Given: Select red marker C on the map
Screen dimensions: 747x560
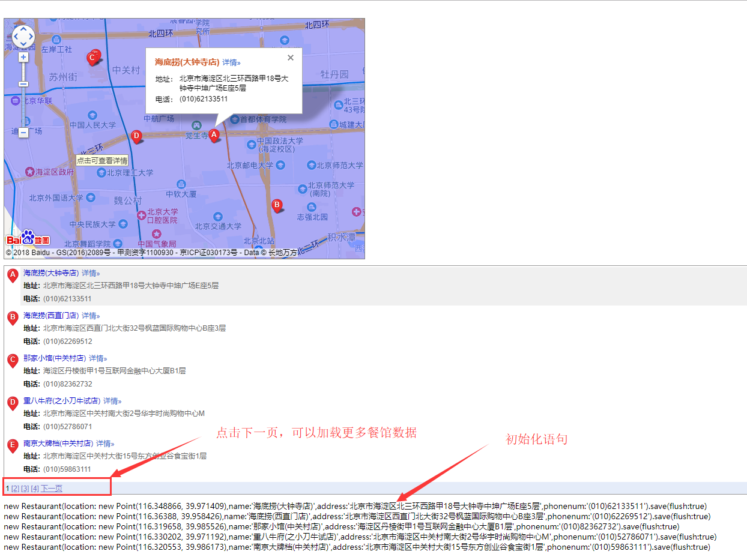Looking at the screenshot, I should tap(92, 58).
